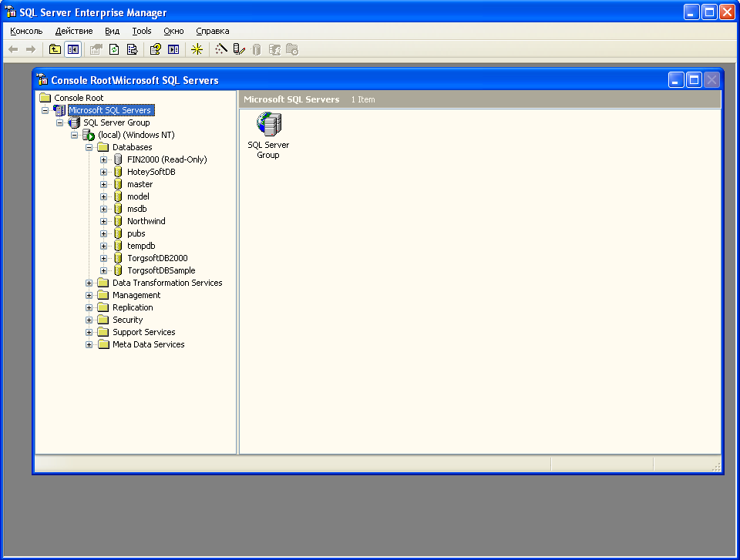Click the (local) server running icon

pos(89,136)
